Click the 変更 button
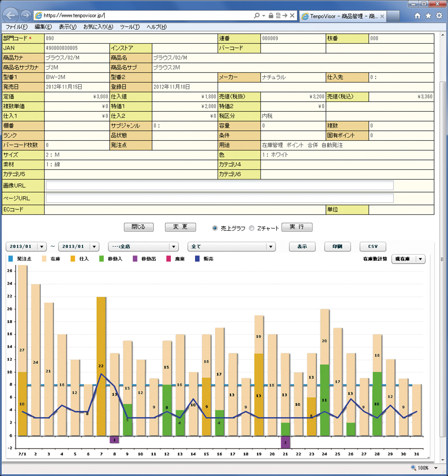The image size is (448, 476). [180, 227]
